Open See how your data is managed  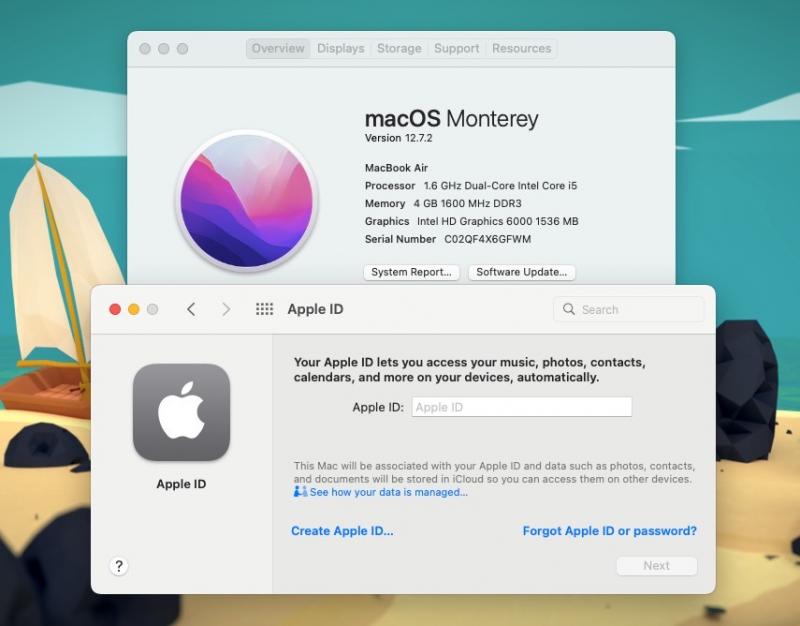pos(388,492)
